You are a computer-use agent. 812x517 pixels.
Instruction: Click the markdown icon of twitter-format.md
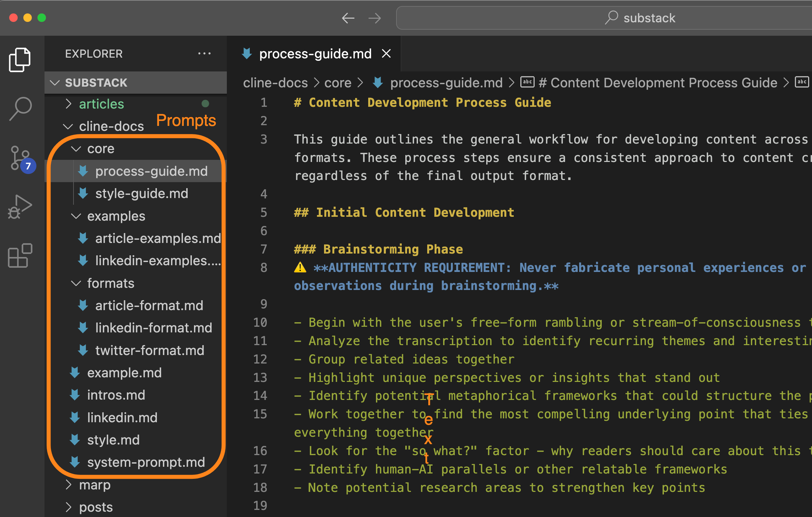(83, 350)
